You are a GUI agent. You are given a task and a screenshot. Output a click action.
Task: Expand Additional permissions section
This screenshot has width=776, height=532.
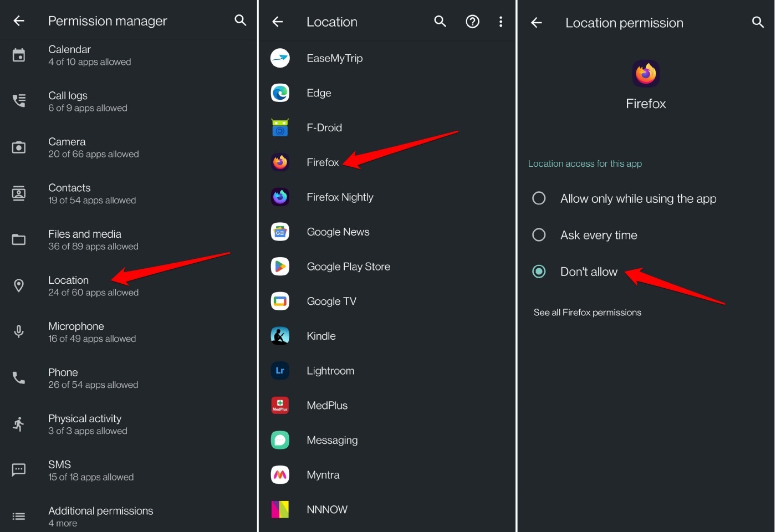100,515
